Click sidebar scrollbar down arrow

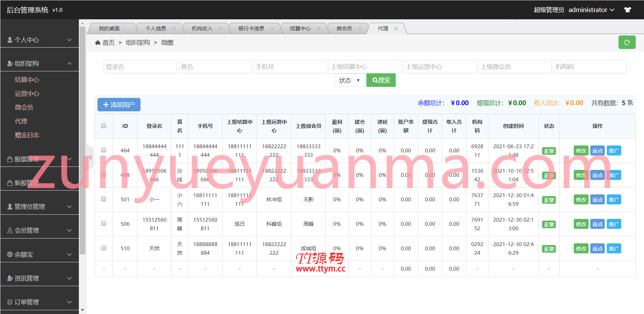82,310
